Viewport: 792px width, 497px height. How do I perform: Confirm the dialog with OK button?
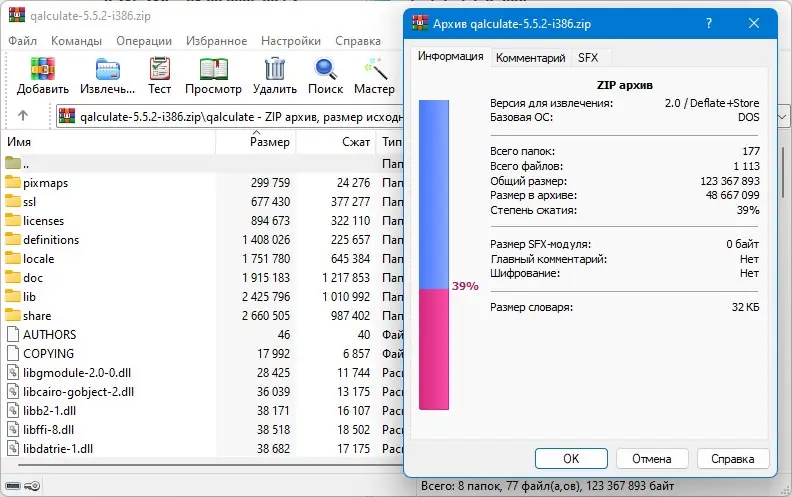[571, 459]
